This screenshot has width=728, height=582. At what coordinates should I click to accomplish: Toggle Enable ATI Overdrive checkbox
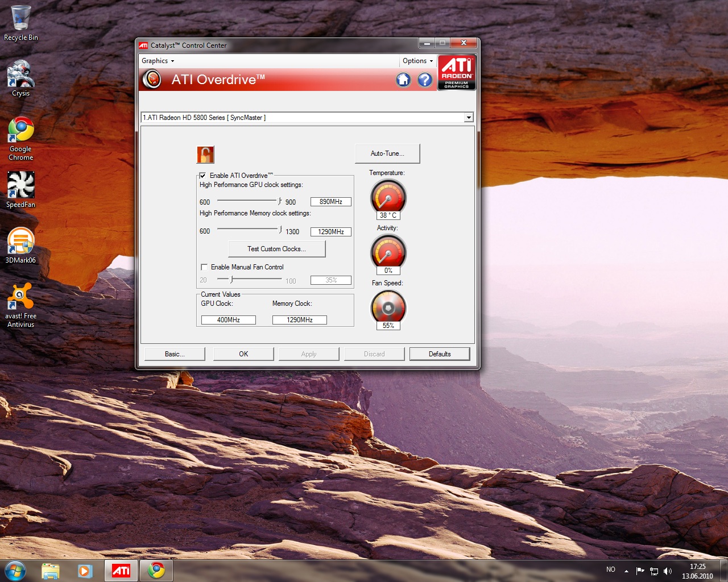click(x=203, y=176)
